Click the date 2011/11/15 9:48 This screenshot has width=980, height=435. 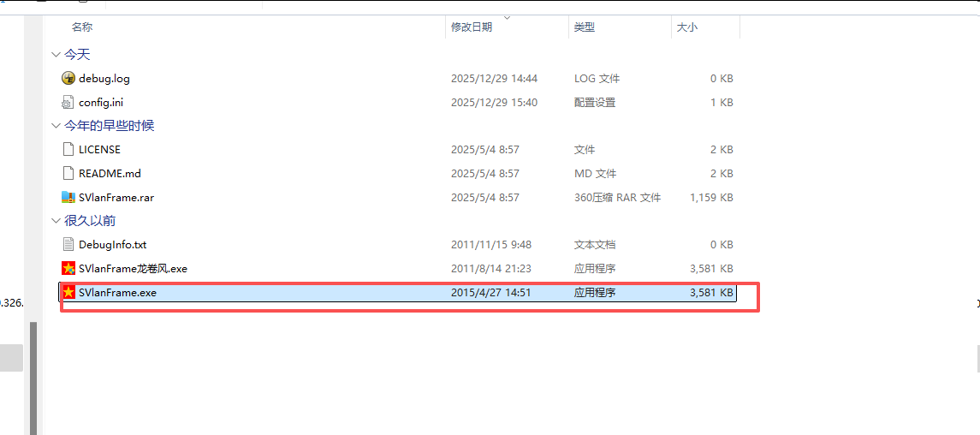coord(491,245)
